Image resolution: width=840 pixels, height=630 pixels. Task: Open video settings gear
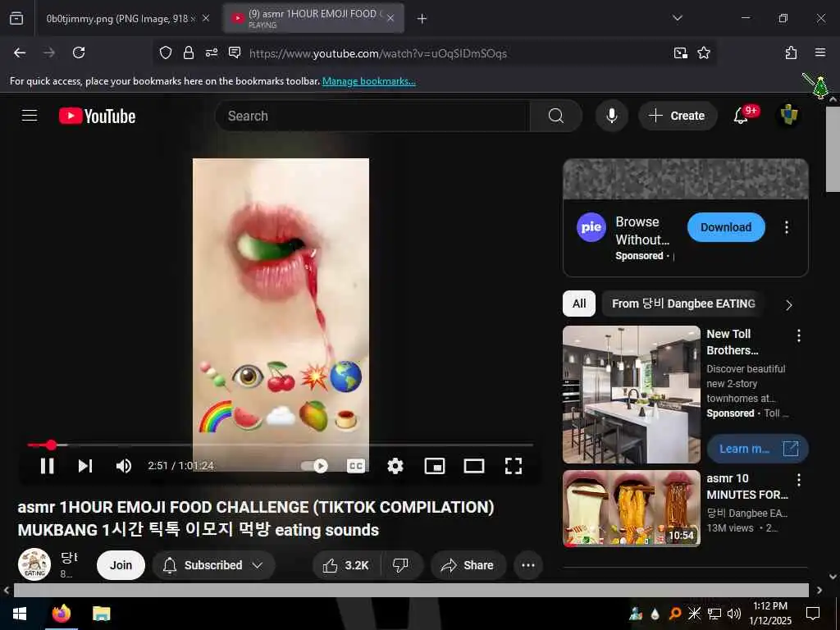click(395, 466)
